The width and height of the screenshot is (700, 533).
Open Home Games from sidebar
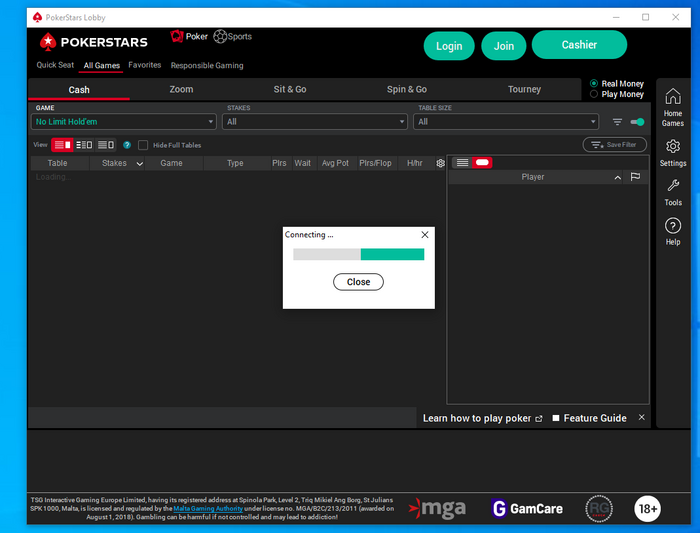673,107
